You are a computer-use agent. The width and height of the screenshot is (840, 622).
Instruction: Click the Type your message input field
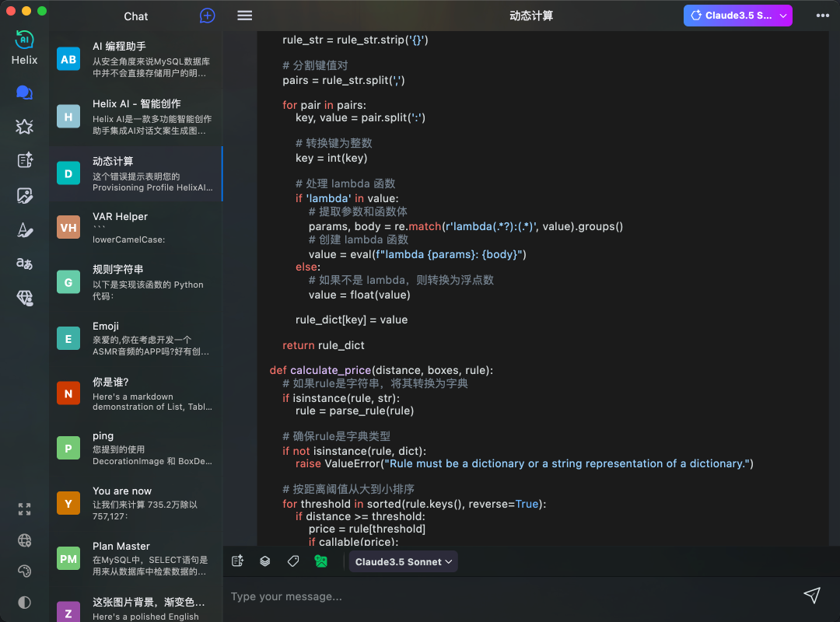pos(506,596)
